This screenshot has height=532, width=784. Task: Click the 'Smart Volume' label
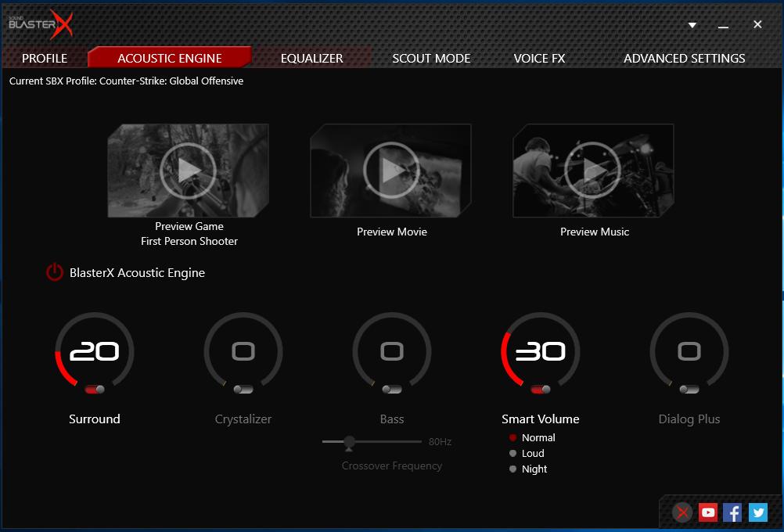(x=541, y=419)
